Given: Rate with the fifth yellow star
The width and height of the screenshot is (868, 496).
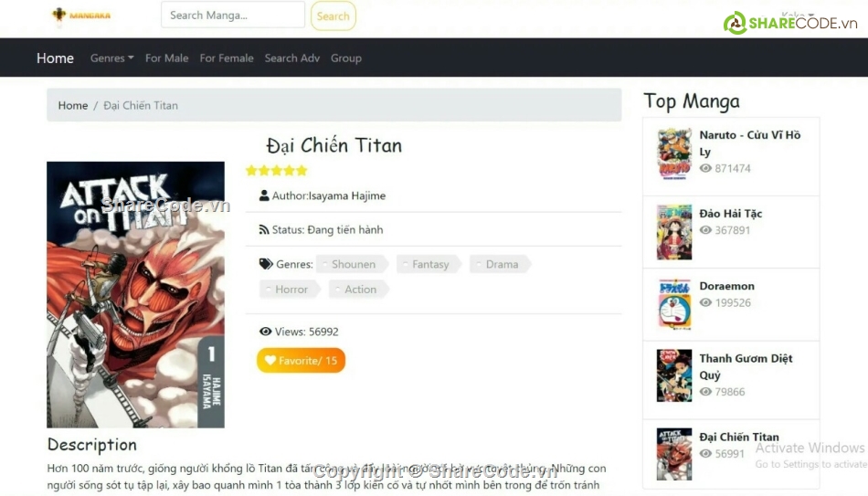Looking at the screenshot, I should [302, 171].
